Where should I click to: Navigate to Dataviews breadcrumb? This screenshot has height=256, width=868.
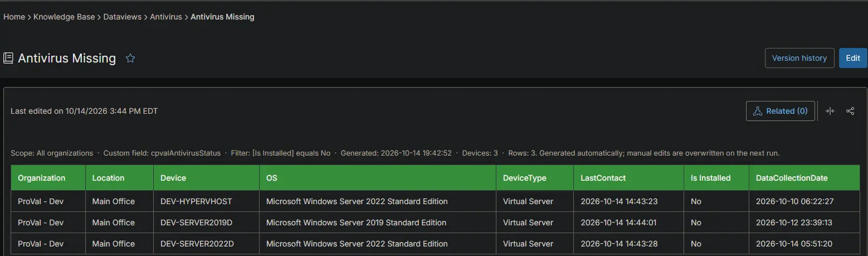click(x=123, y=17)
